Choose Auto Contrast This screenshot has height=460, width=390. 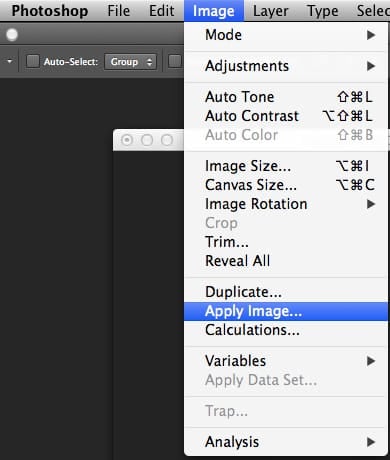286,116
